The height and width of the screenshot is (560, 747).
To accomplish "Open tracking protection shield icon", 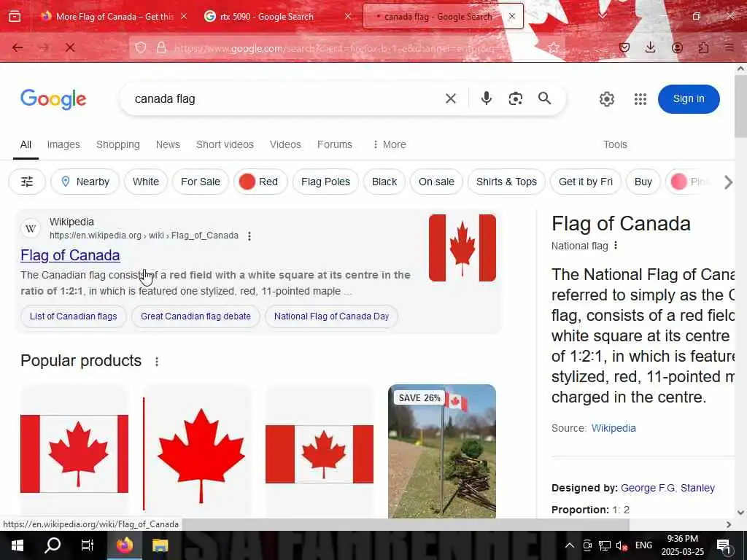I will (x=141, y=47).
